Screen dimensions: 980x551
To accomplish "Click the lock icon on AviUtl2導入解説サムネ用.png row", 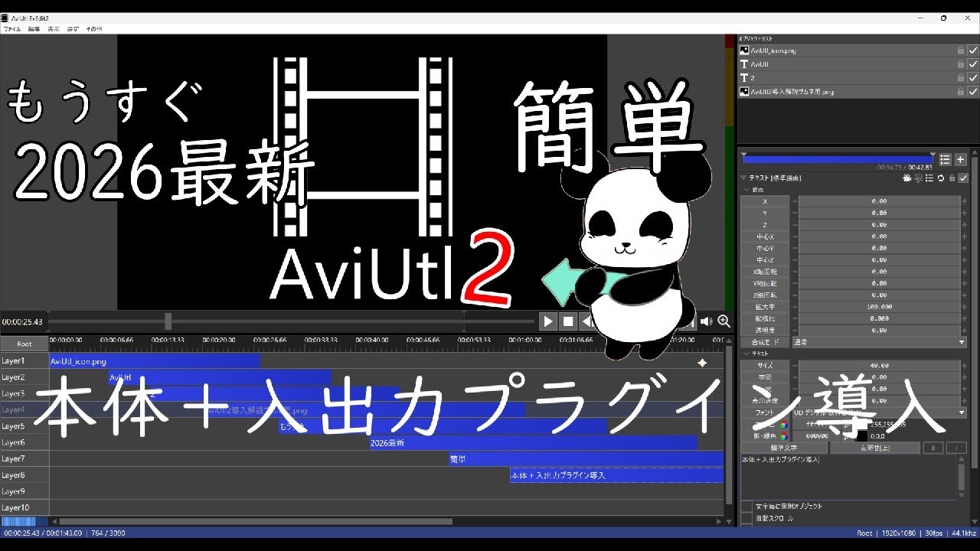I will 960,91.
